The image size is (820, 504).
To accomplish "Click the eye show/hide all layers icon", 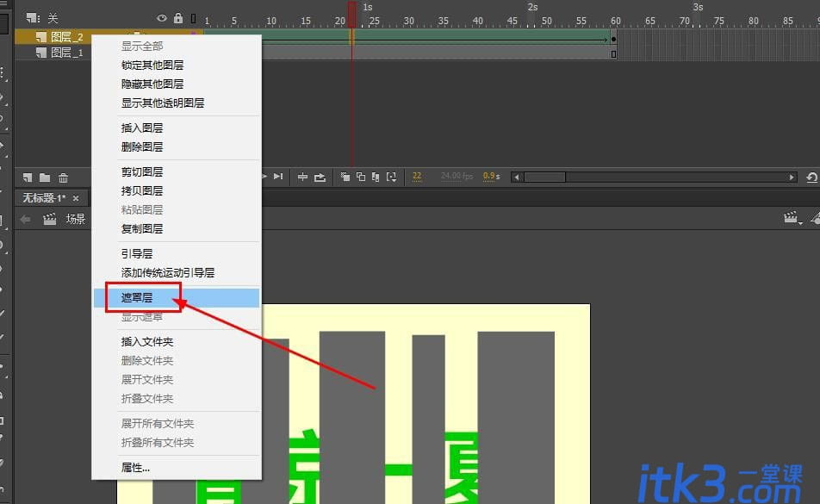I will point(162,18).
